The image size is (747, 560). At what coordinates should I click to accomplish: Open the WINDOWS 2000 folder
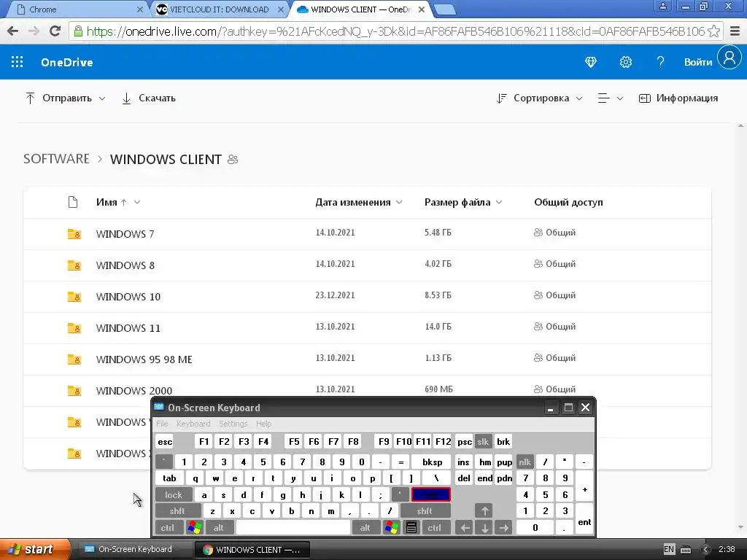tap(134, 391)
